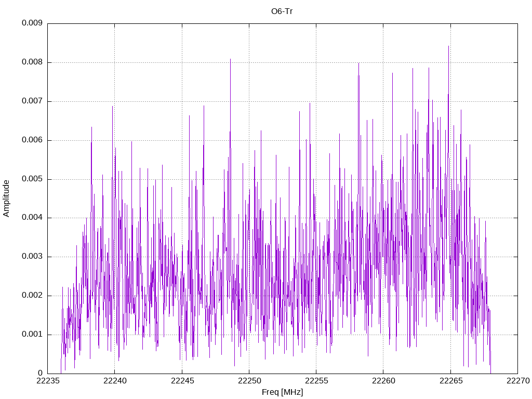Select the Freq [MHz] axis label
Screen dimensions: 532x399
[282, 392]
